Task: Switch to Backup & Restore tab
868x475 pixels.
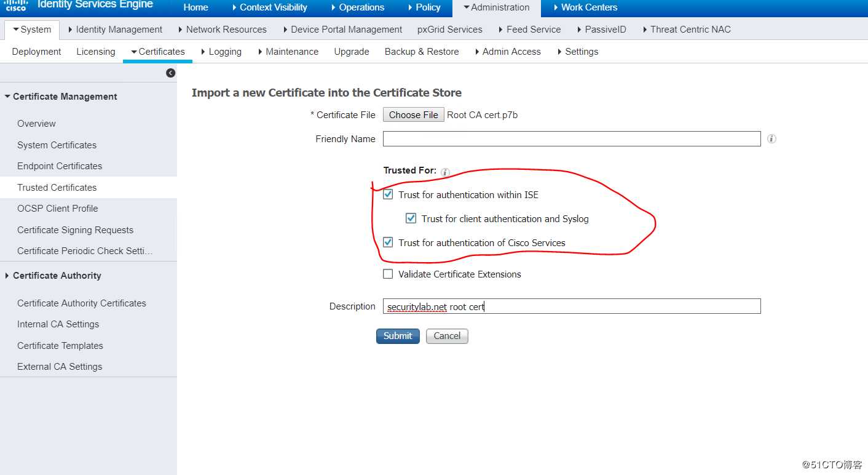Action: pyautogui.click(x=422, y=52)
